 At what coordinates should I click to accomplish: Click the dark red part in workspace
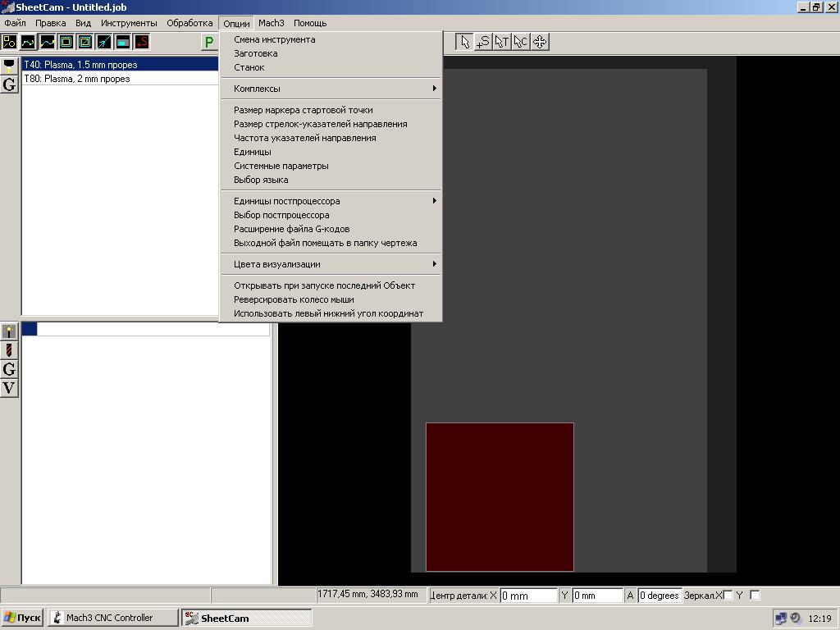pyautogui.click(x=500, y=496)
